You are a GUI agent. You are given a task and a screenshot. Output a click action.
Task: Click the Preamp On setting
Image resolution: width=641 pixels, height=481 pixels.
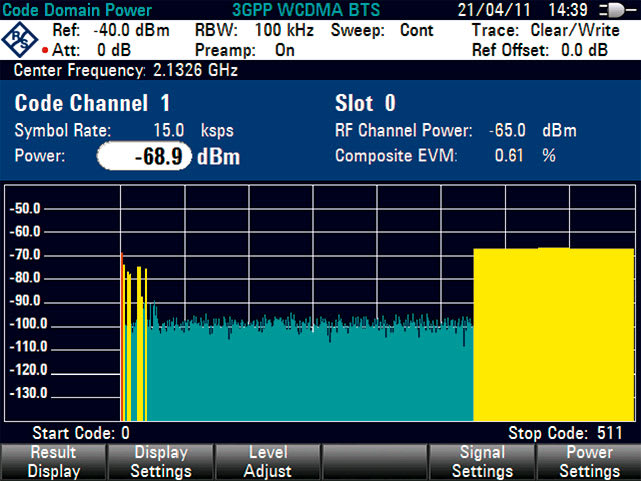[244, 51]
